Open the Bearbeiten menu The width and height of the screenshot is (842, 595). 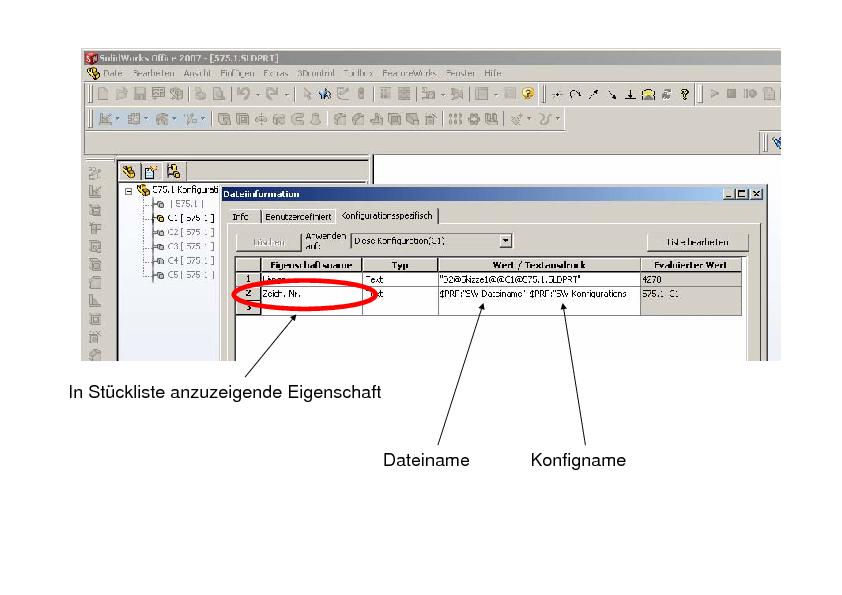[x=154, y=73]
